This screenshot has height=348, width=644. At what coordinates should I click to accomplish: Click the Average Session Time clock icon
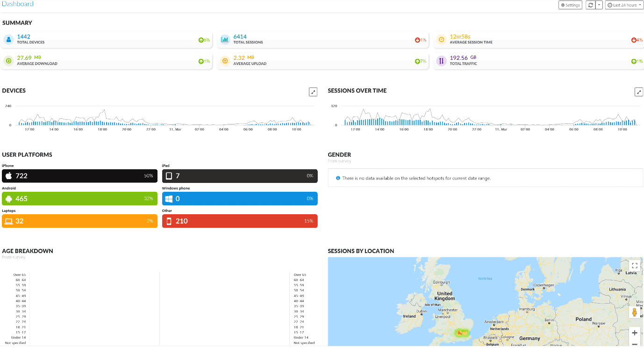(x=441, y=39)
